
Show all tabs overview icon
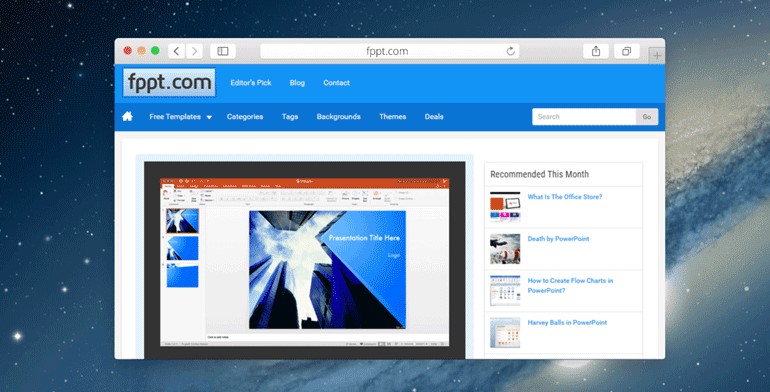pos(627,51)
